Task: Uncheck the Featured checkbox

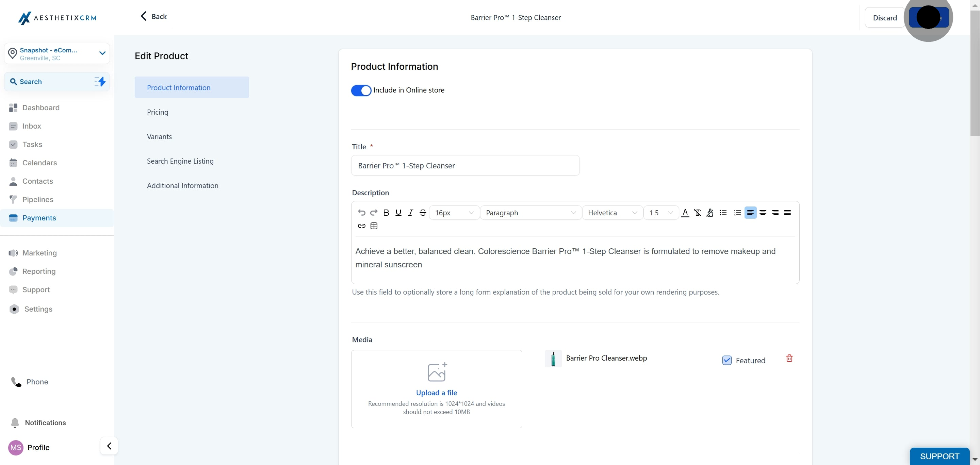Action: (x=726, y=360)
